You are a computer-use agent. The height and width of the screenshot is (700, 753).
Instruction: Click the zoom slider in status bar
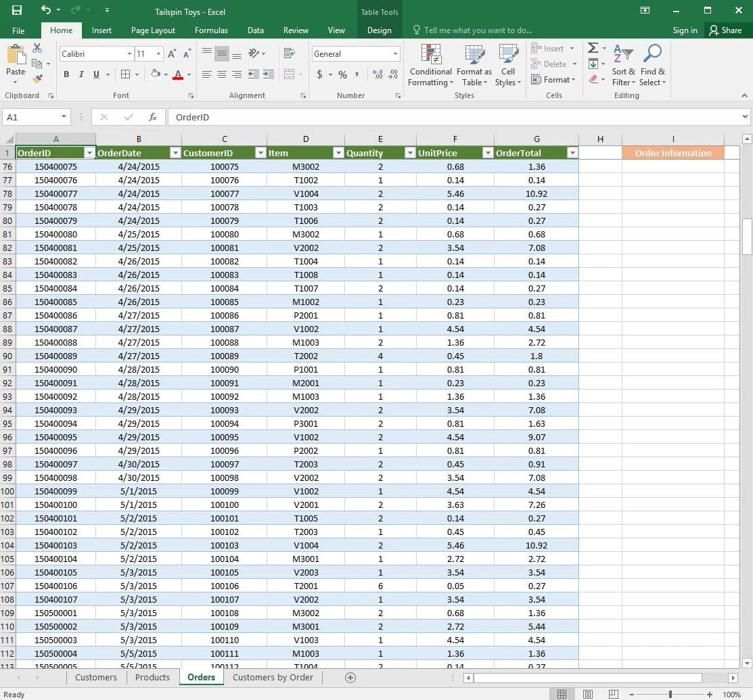(670, 695)
